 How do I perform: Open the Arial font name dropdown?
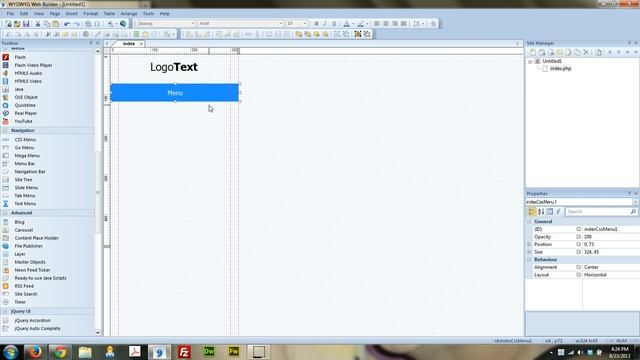(281, 24)
